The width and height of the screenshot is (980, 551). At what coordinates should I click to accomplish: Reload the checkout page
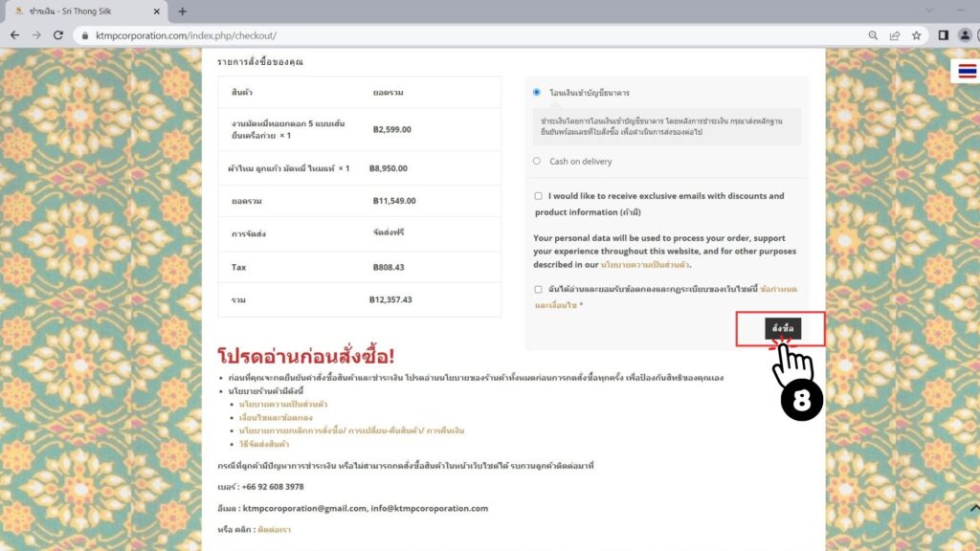click(58, 35)
